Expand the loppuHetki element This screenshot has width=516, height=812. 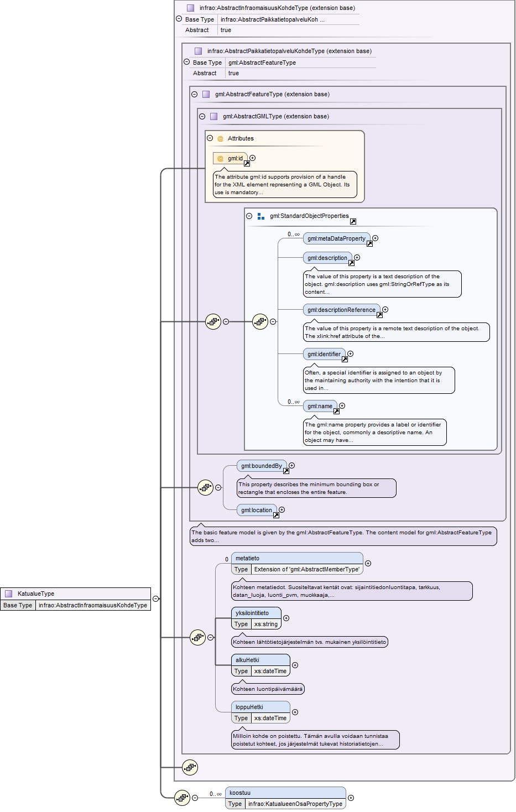pos(295,712)
